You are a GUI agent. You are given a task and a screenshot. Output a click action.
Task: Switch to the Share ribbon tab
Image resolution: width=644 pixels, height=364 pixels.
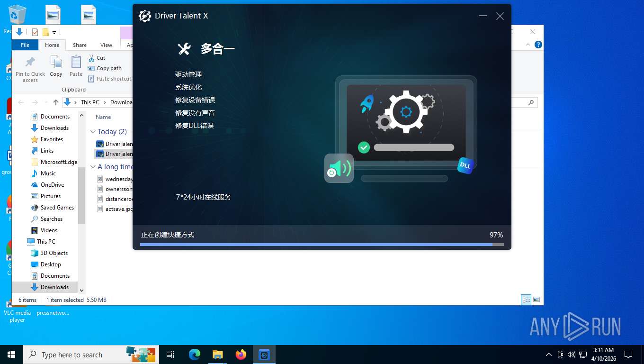pos(80,45)
